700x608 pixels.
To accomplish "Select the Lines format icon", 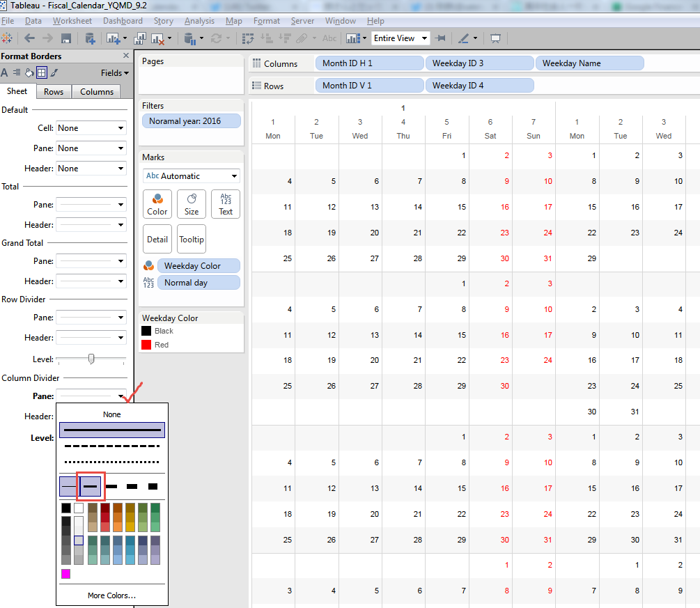I will click(54, 72).
